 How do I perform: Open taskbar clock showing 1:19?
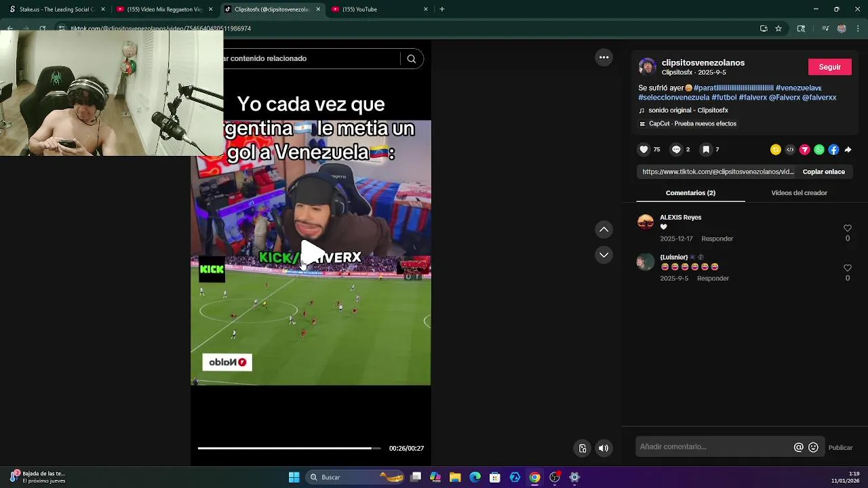pos(845,477)
